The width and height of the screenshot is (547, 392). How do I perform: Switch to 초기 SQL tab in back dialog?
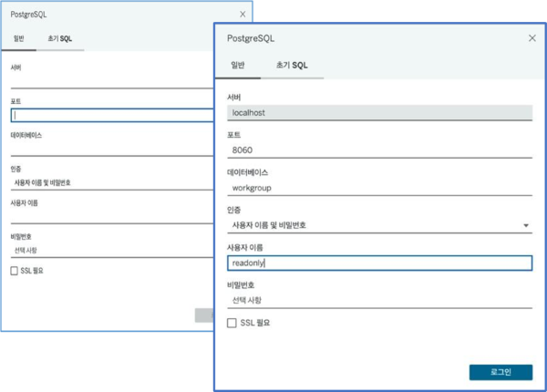tap(60, 38)
